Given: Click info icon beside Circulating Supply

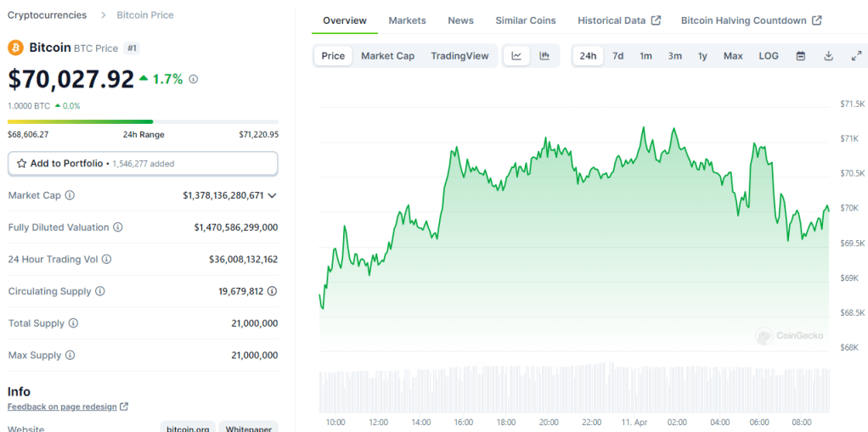Looking at the screenshot, I should [x=100, y=291].
